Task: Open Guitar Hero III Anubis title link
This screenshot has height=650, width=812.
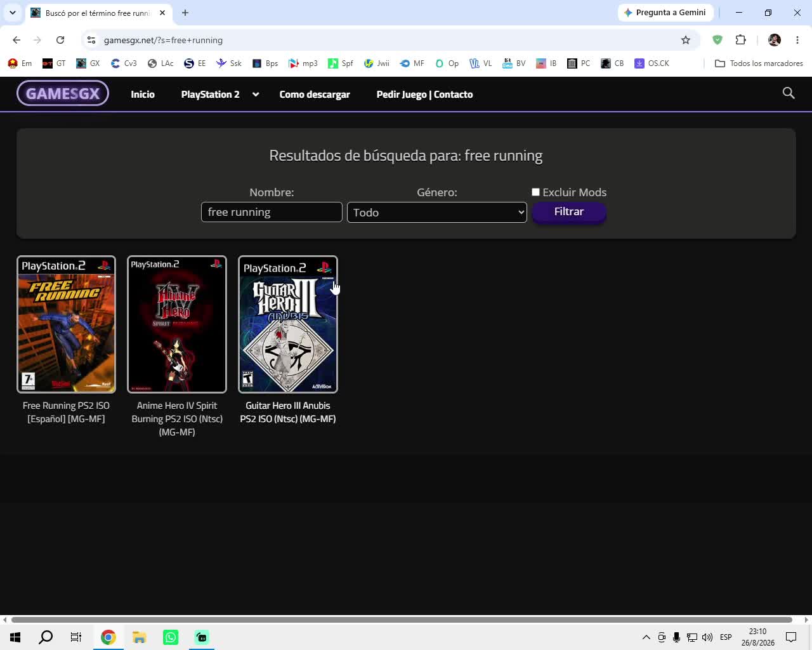Action: [x=288, y=412]
